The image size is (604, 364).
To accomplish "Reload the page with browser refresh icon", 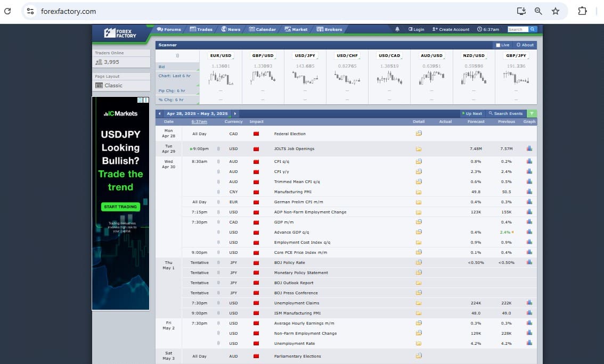I will coord(7,11).
